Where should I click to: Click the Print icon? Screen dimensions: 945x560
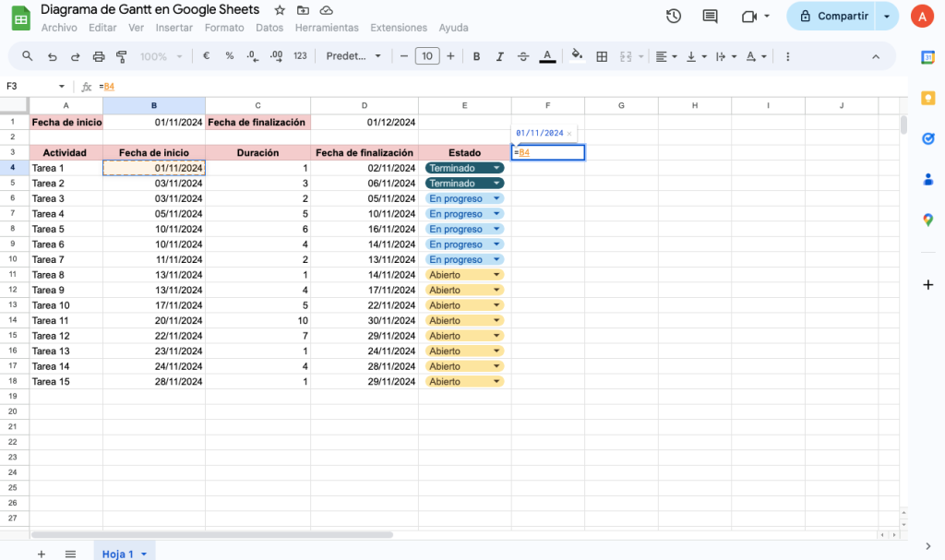pos(99,56)
